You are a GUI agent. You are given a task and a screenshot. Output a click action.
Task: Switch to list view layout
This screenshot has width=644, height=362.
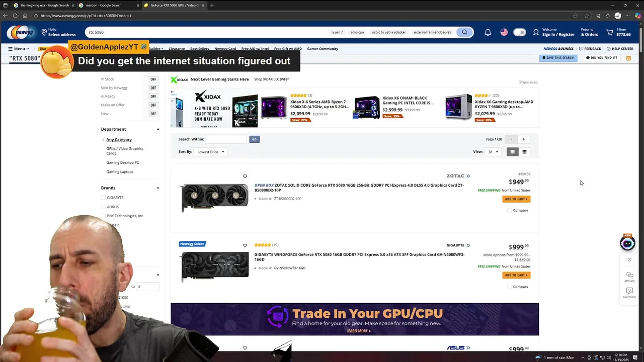click(512, 152)
